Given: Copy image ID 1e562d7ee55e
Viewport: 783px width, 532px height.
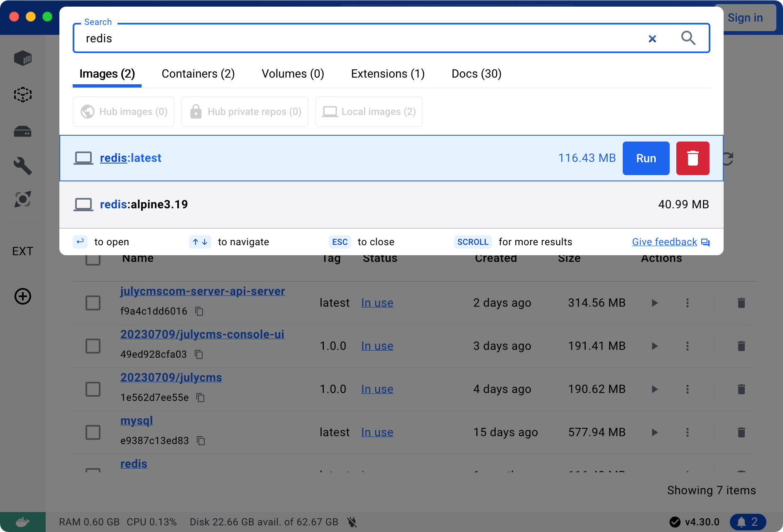Looking at the screenshot, I should click(201, 398).
